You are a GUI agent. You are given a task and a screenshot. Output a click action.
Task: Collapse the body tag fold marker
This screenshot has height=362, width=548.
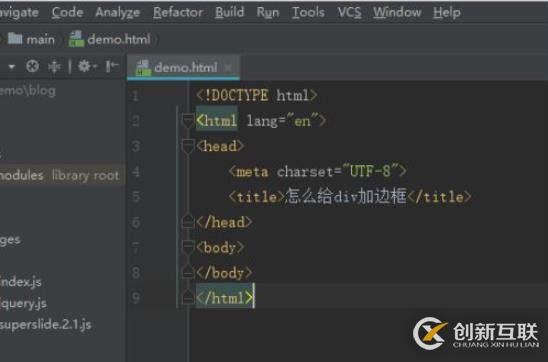(188, 247)
